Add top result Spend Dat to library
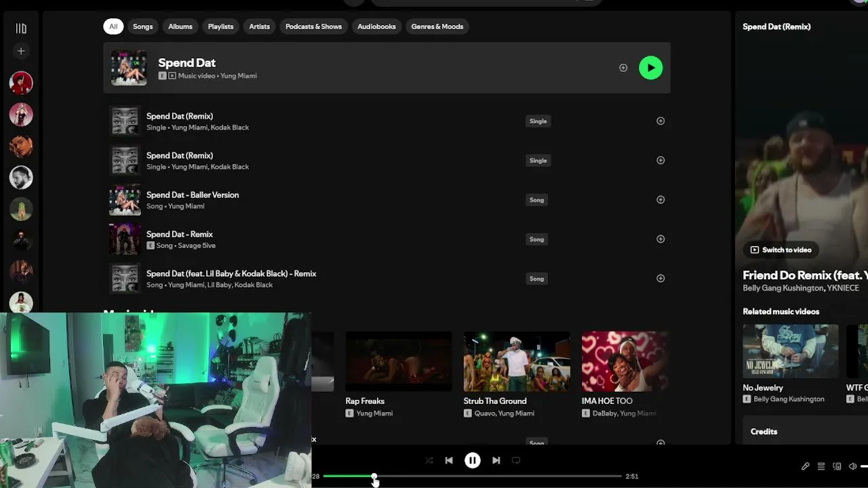The image size is (868, 488). [623, 68]
